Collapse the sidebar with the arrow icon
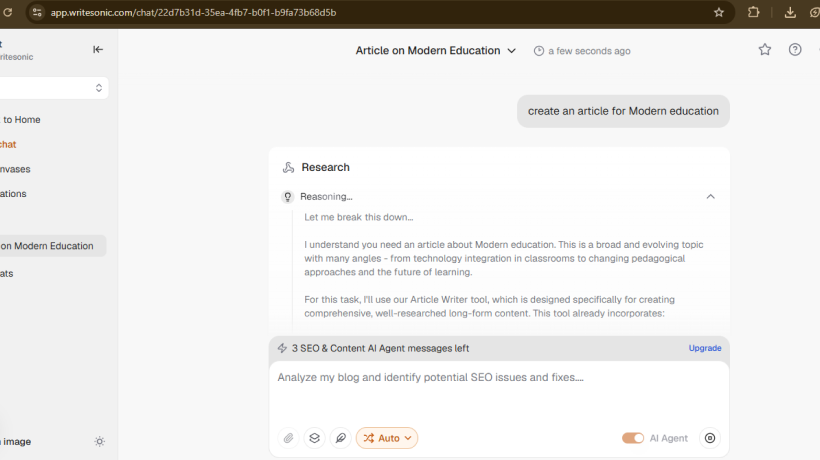 click(98, 49)
